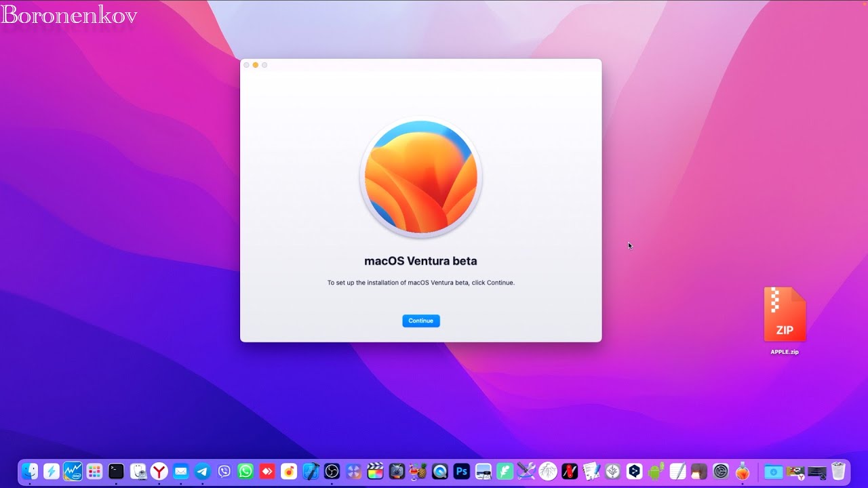Viewport: 868px width, 488px height.
Task: Open the Trash in the Dock
Action: (x=838, y=471)
